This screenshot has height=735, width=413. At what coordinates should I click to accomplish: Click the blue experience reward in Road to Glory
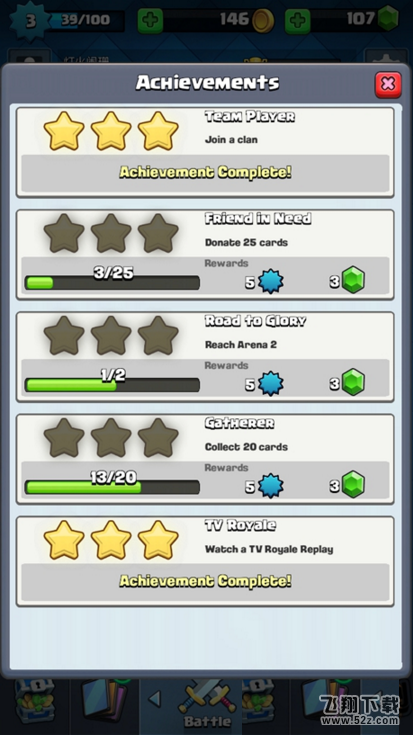(x=270, y=383)
